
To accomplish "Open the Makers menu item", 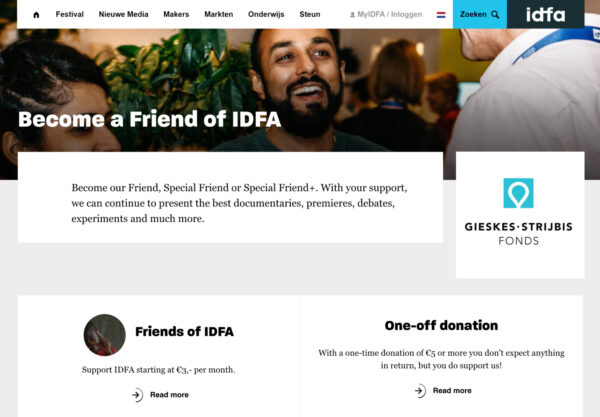I will point(176,14).
